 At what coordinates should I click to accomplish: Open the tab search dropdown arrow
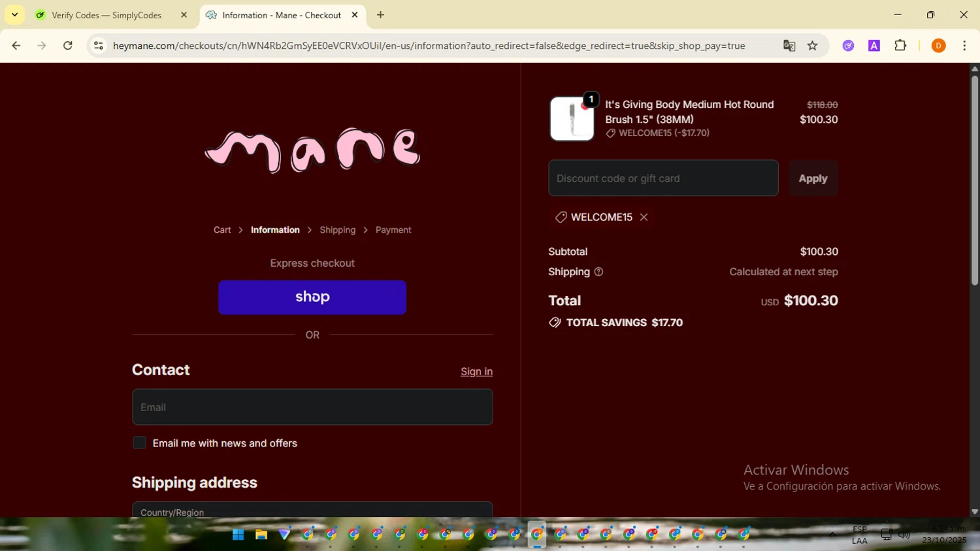coord(14,14)
